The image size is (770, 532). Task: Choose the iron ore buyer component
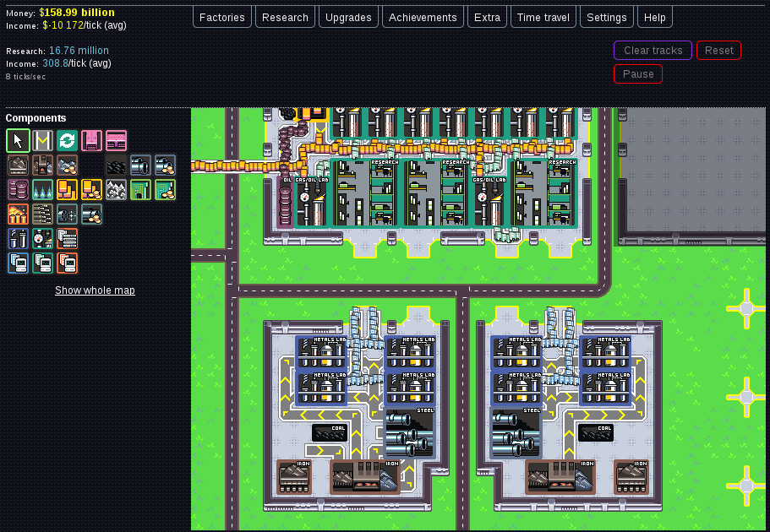[x=18, y=166]
